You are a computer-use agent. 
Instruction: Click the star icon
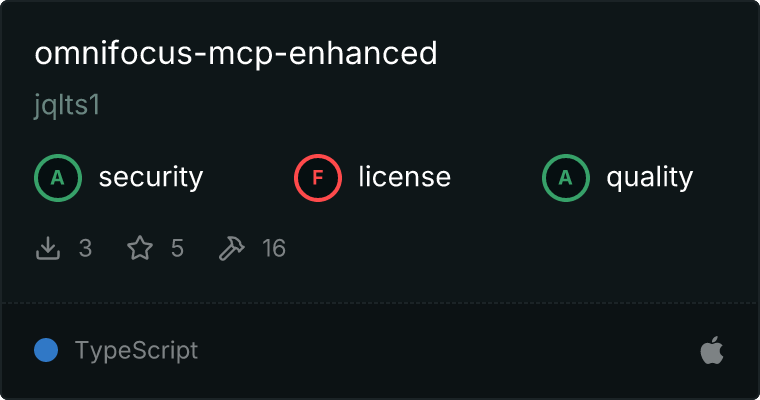(140, 248)
